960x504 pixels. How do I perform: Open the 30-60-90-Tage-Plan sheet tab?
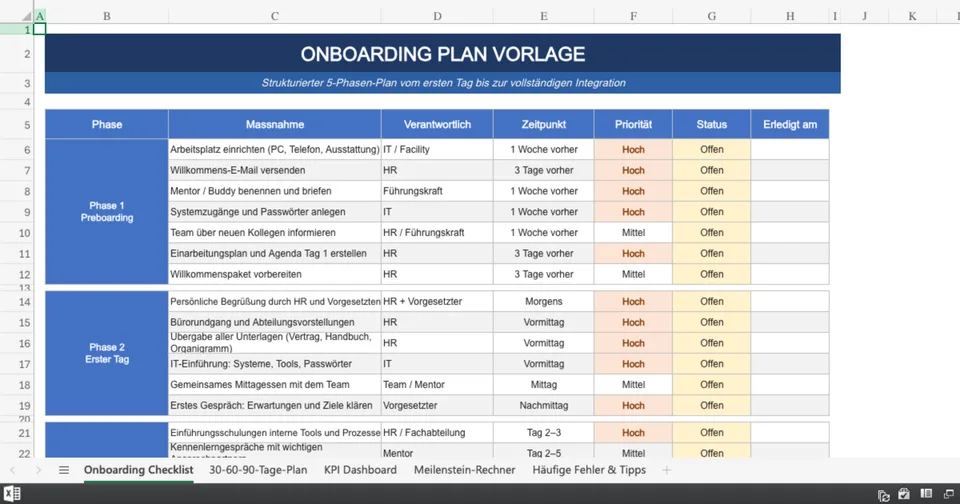click(258, 470)
